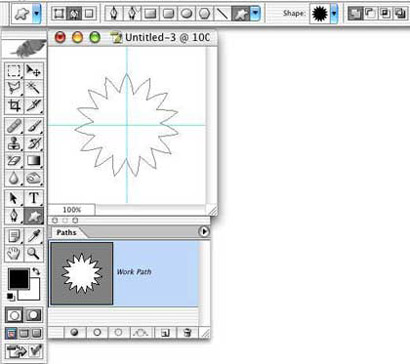Open the tool preset picker dropdown
The image size is (410, 364).
pos(36,14)
